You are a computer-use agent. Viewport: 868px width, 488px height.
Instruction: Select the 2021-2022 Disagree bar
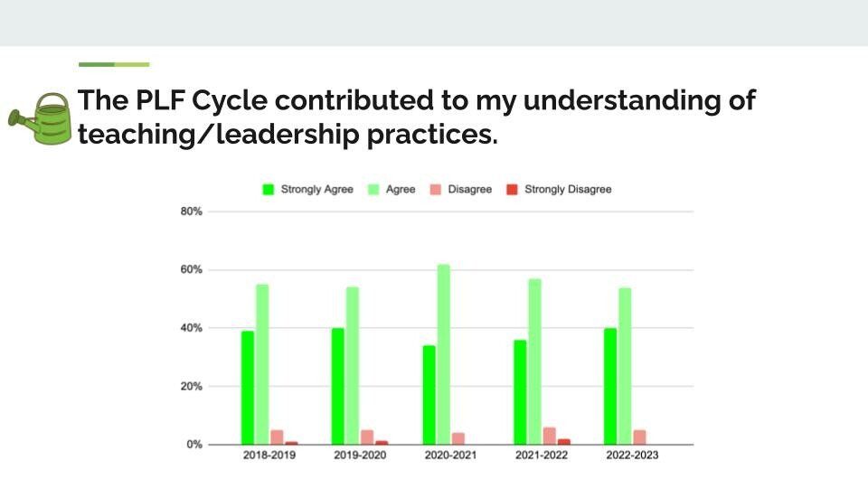click(549, 436)
